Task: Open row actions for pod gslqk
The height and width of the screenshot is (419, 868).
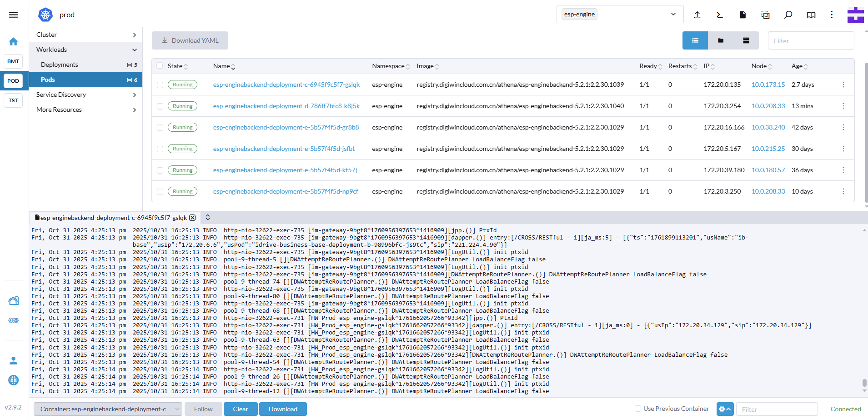Action: tap(843, 85)
